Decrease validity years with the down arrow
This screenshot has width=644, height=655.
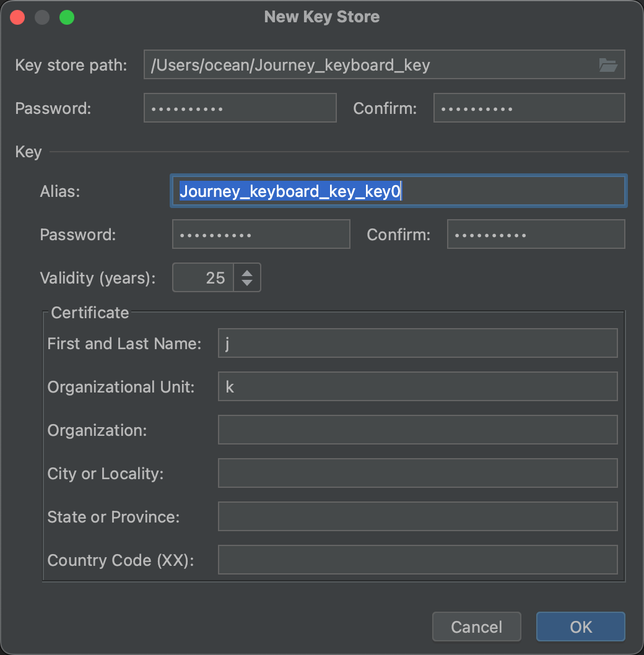click(x=247, y=283)
